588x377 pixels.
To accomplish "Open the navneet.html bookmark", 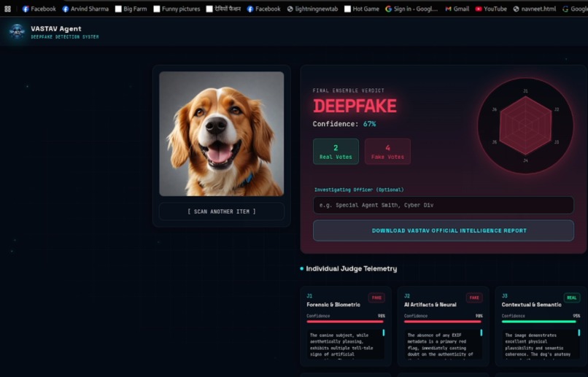I will (x=534, y=9).
